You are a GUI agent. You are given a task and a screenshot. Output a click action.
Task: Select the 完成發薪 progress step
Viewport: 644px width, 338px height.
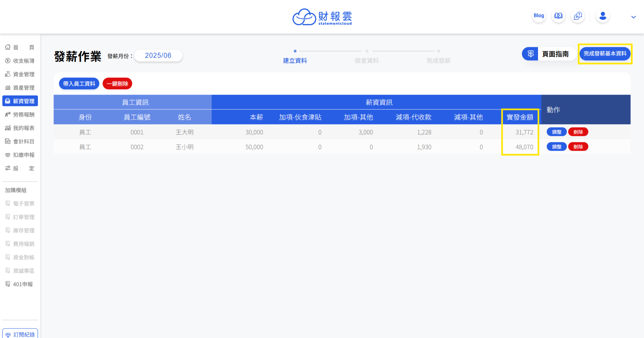tap(438, 57)
